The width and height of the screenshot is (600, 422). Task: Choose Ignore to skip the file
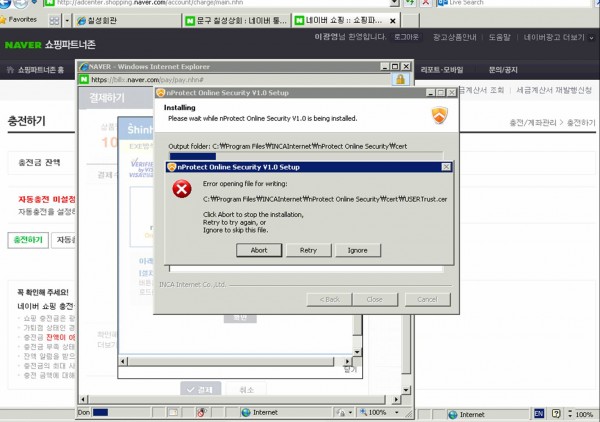(x=358, y=250)
